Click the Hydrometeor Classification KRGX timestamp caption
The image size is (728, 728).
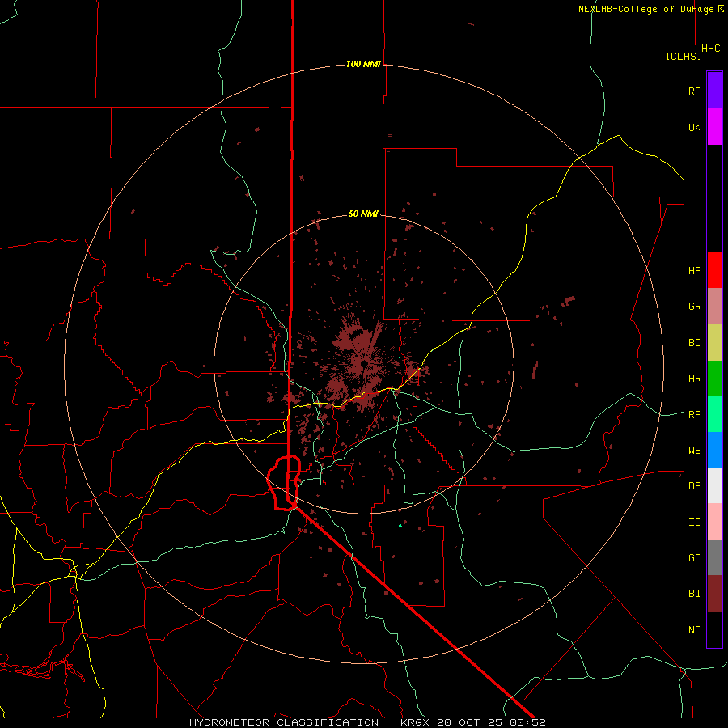(367, 722)
